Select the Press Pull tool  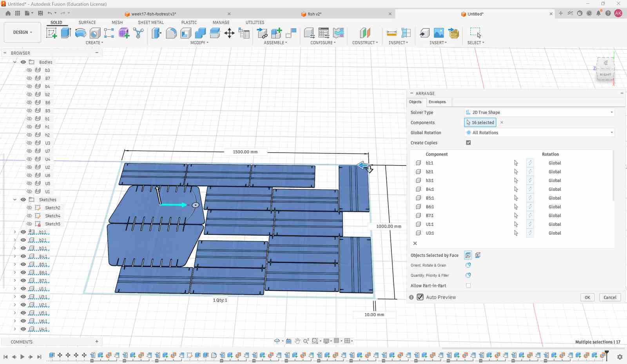(x=156, y=33)
